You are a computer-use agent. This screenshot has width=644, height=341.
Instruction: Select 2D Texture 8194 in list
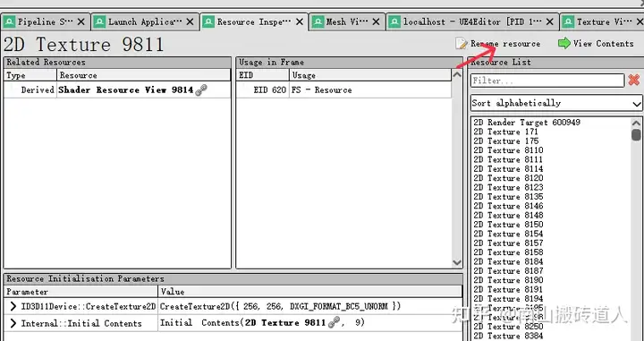508,299
